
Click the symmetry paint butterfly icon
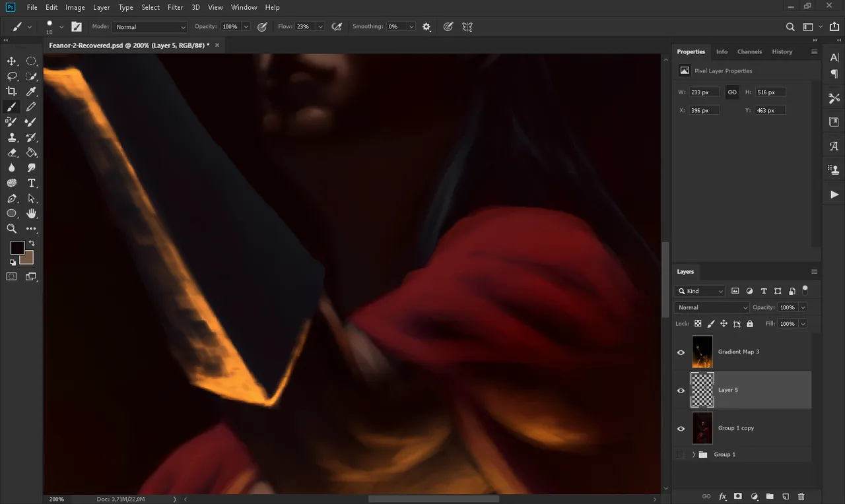(x=467, y=27)
